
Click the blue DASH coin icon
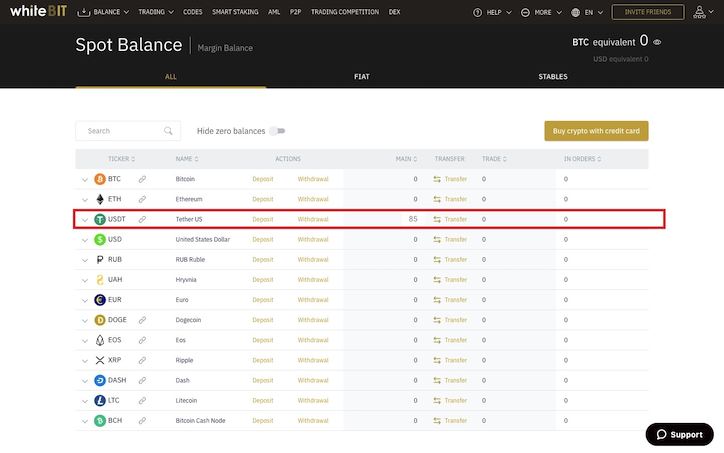click(x=100, y=381)
